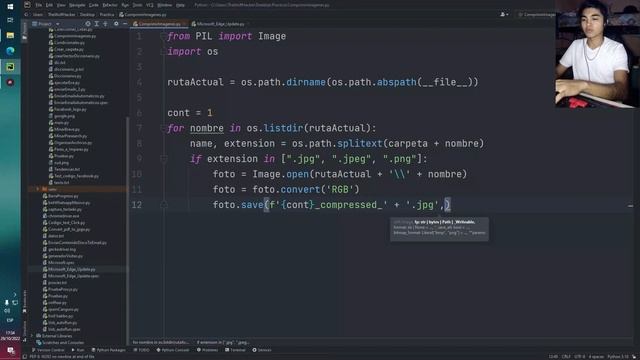640x360 pixels.
Task: Toggle fold marker at line 1 imports
Action: pos(164,36)
